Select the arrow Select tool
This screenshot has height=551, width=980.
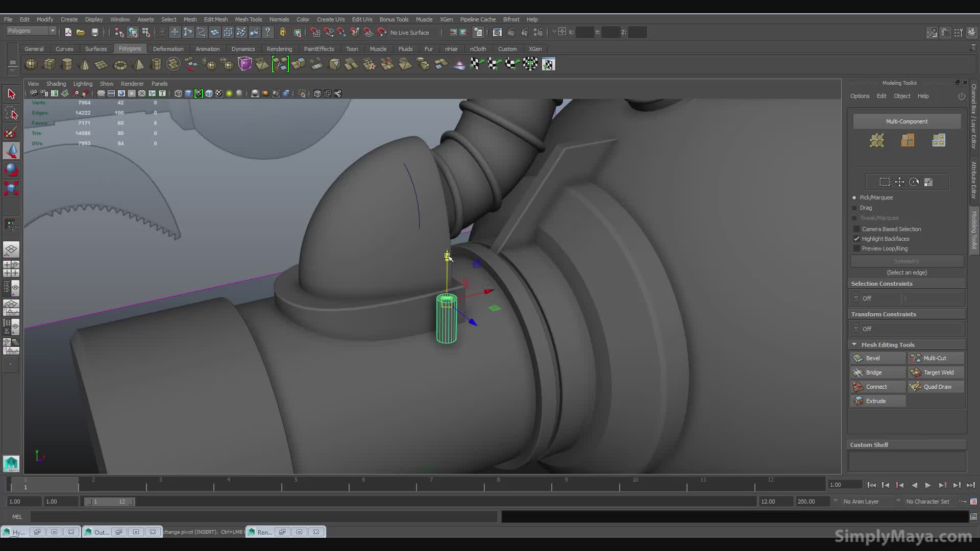pos(11,94)
